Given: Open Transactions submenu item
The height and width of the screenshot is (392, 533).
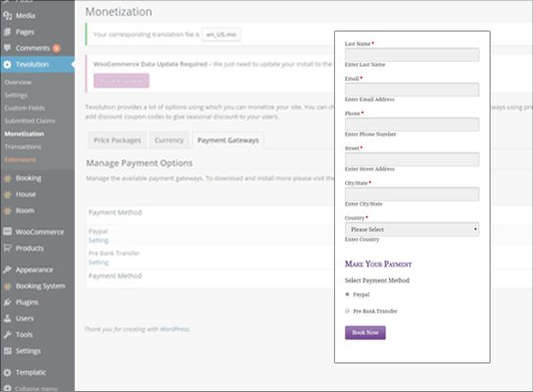Looking at the screenshot, I should pyautogui.click(x=23, y=147).
